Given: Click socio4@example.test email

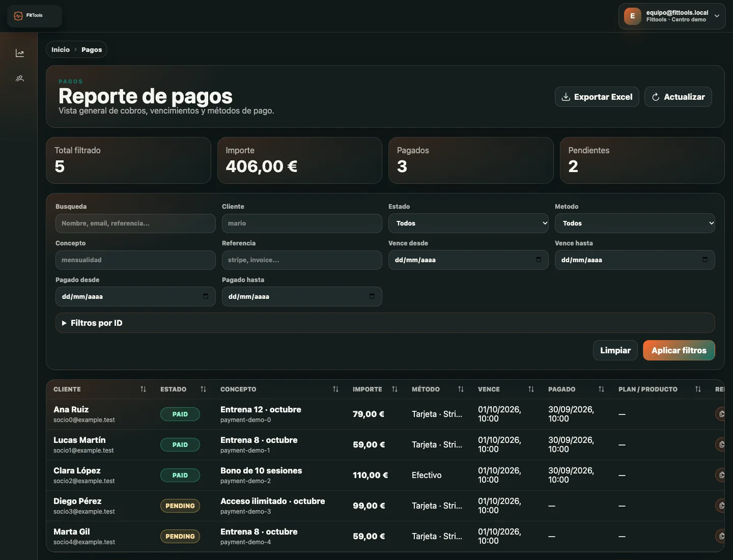Looking at the screenshot, I should click(x=84, y=542).
